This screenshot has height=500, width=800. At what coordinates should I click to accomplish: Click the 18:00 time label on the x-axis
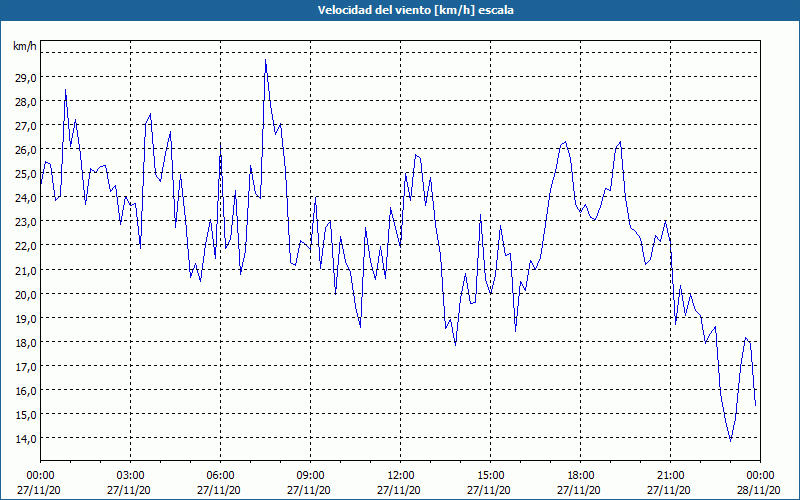pos(581,476)
